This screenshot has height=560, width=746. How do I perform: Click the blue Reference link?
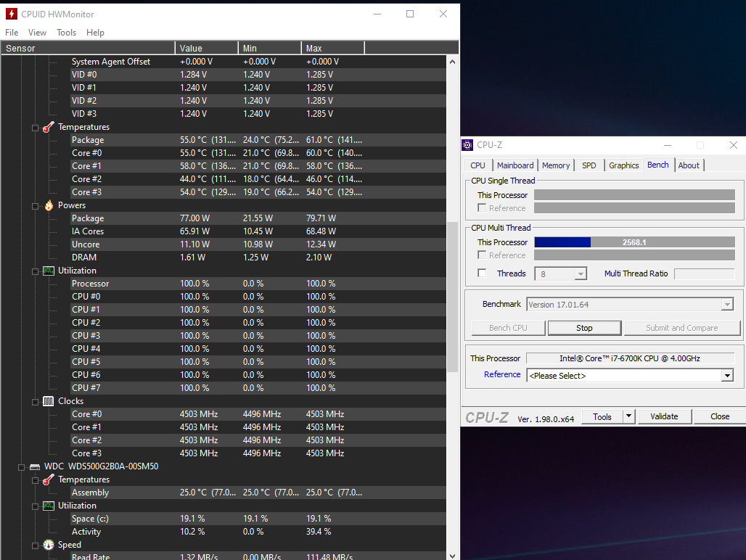tap(502, 374)
